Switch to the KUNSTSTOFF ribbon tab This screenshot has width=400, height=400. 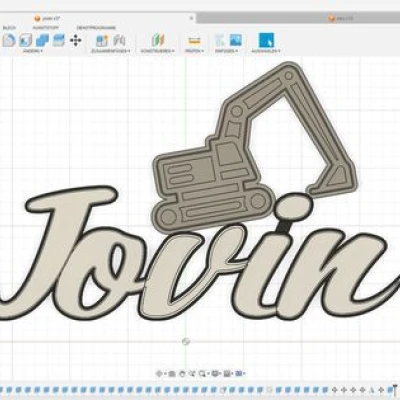(x=45, y=28)
